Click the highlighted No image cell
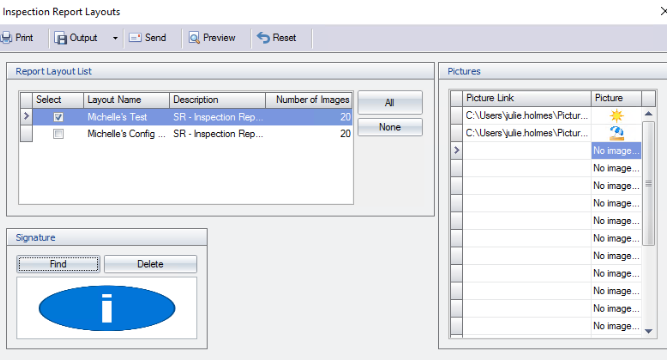 tap(616, 151)
